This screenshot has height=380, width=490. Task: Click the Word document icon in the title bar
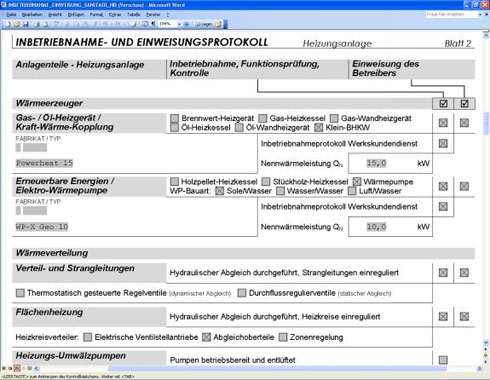tap(4, 5)
